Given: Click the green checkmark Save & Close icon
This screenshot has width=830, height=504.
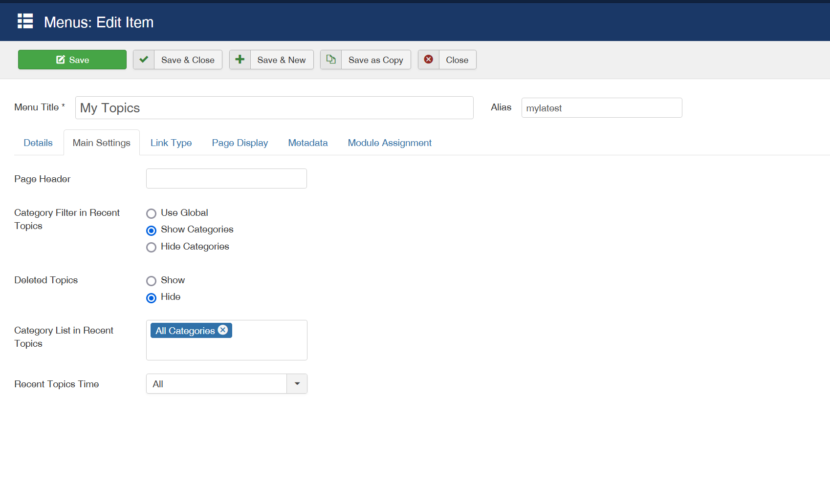Looking at the screenshot, I should 144,60.
